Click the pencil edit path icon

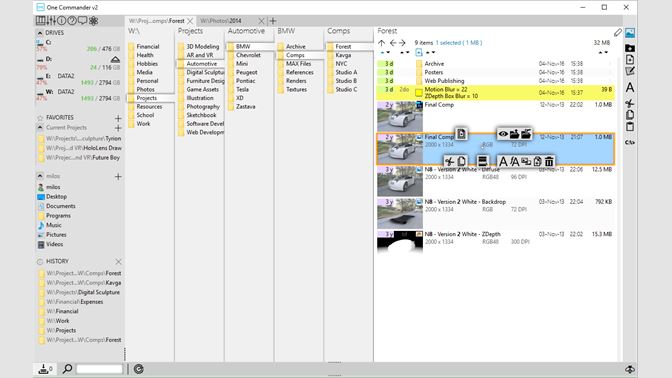coord(618,33)
